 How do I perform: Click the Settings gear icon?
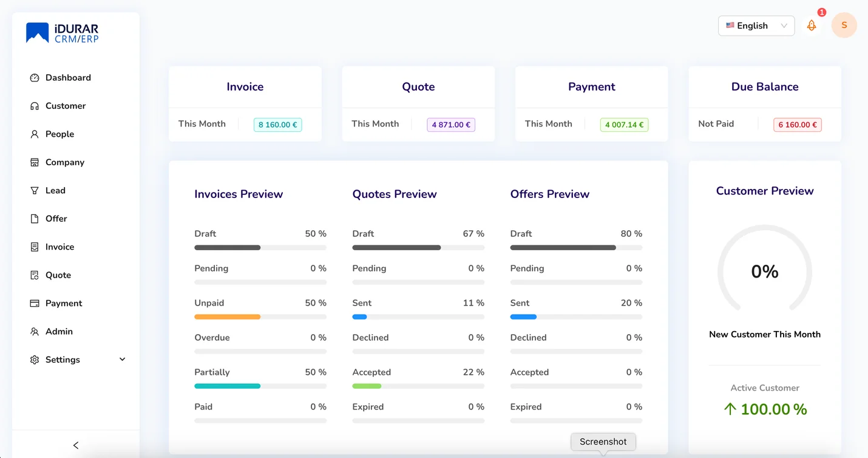point(35,360)
